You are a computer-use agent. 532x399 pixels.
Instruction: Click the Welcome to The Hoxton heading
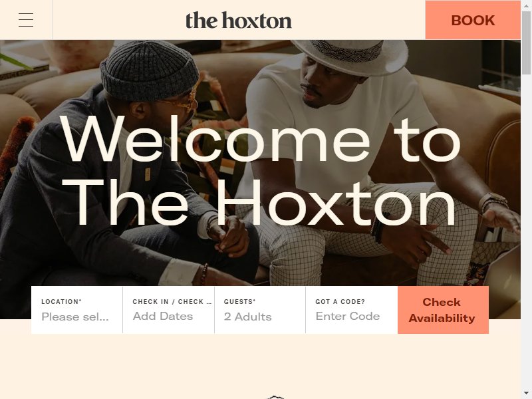coord(260,171)
